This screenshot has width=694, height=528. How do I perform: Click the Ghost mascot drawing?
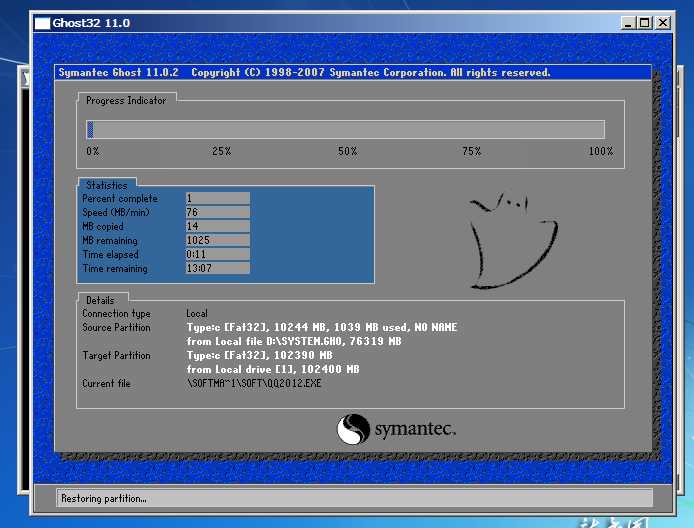pyautogui.click(x=514, y=241)
